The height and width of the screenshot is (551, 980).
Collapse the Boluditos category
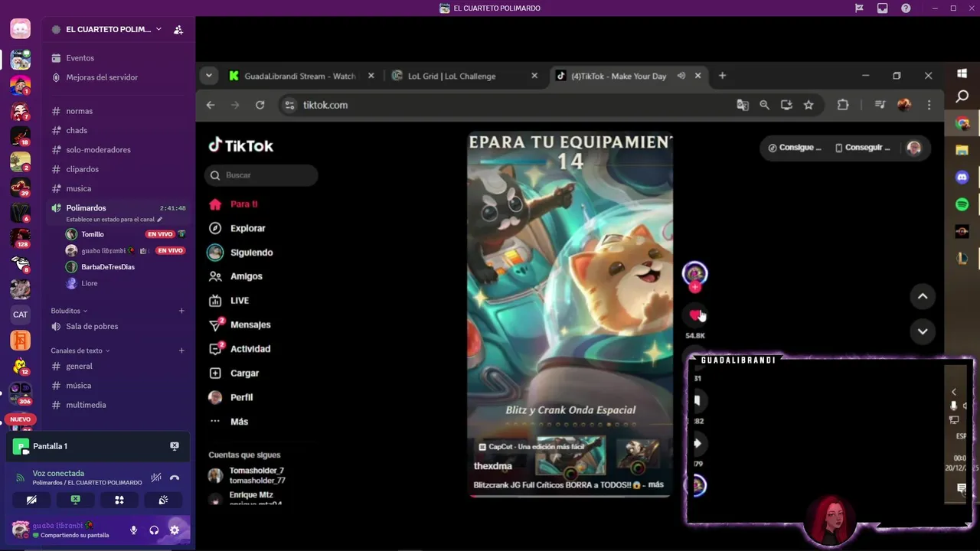[x=69, y=311]
